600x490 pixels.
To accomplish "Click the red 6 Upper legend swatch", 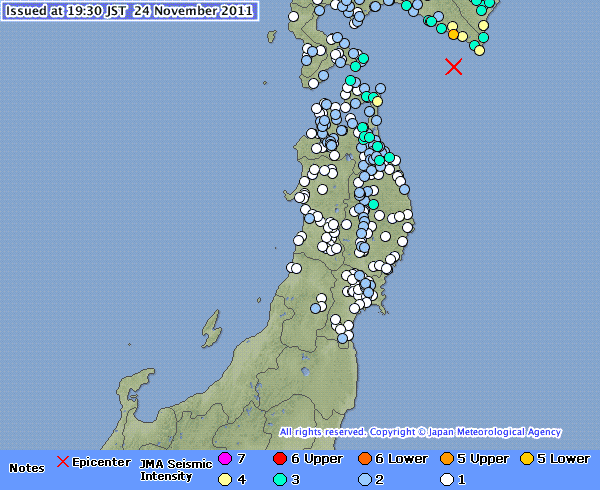I will coord(280,458).
